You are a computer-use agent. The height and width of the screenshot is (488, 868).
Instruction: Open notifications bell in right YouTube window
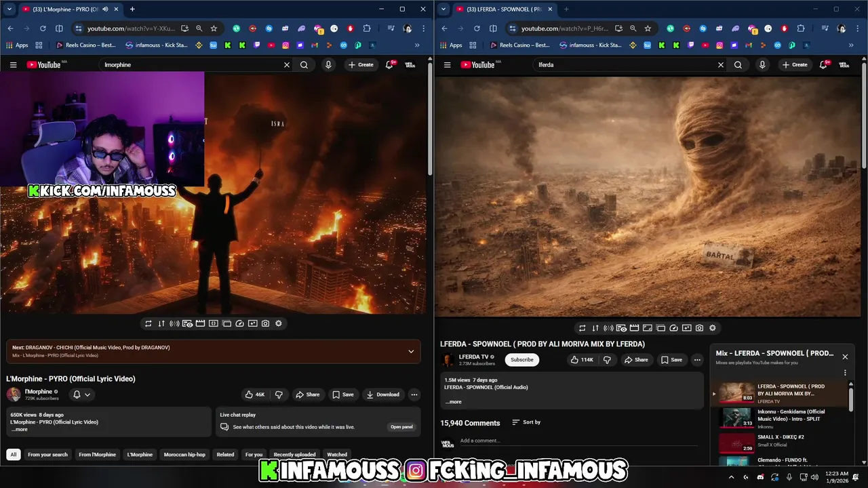823,65
